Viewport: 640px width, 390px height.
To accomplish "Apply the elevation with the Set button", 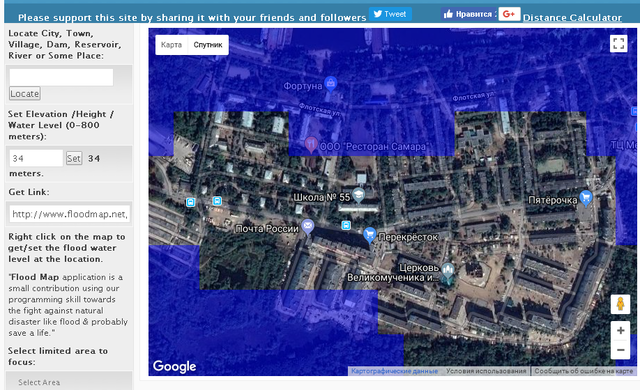I will (74, 158).
